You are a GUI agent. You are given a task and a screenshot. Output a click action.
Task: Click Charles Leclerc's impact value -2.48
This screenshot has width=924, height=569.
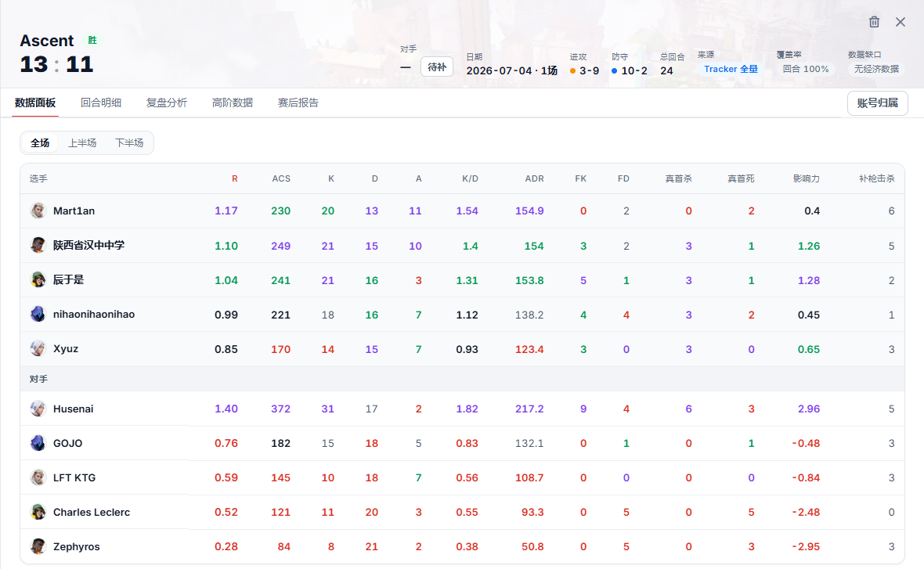click(x=806, y=513)
